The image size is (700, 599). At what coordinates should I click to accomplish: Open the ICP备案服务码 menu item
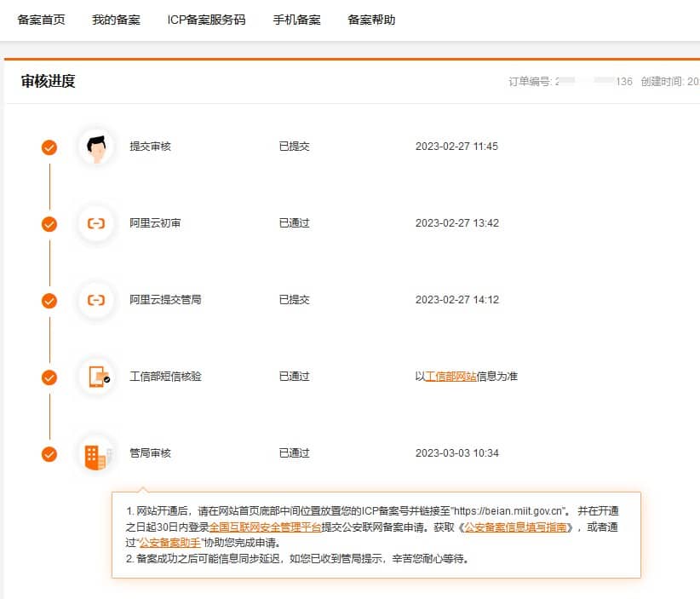point(206,20)
